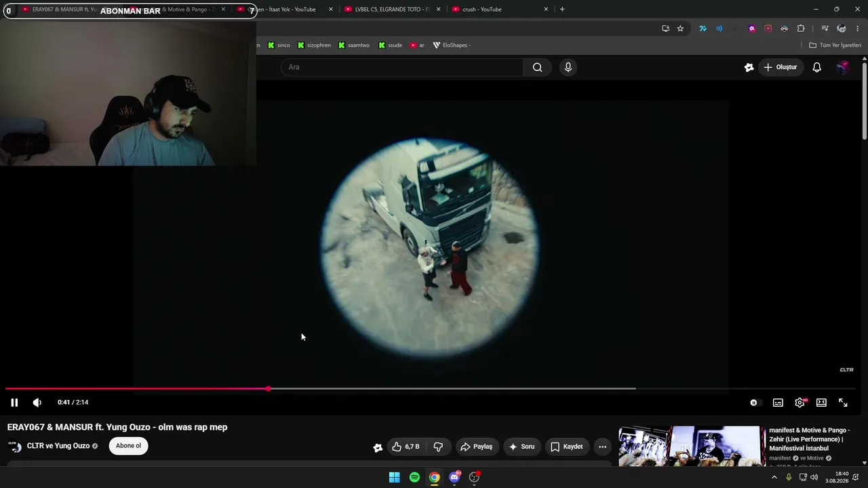Click the taskbar volume speaker icon
Screen dimensions: 868x488
(x=814, y=477)
